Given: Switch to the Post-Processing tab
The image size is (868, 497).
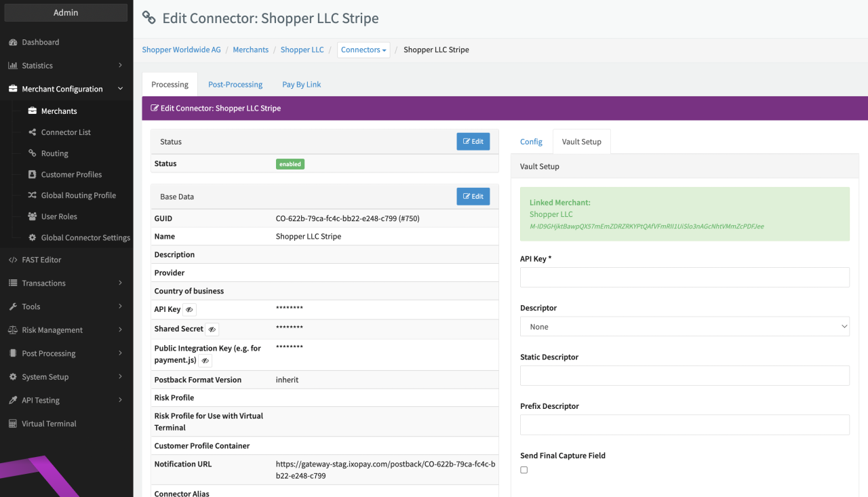Looking at the screenshot, I should tap(235, 84).
